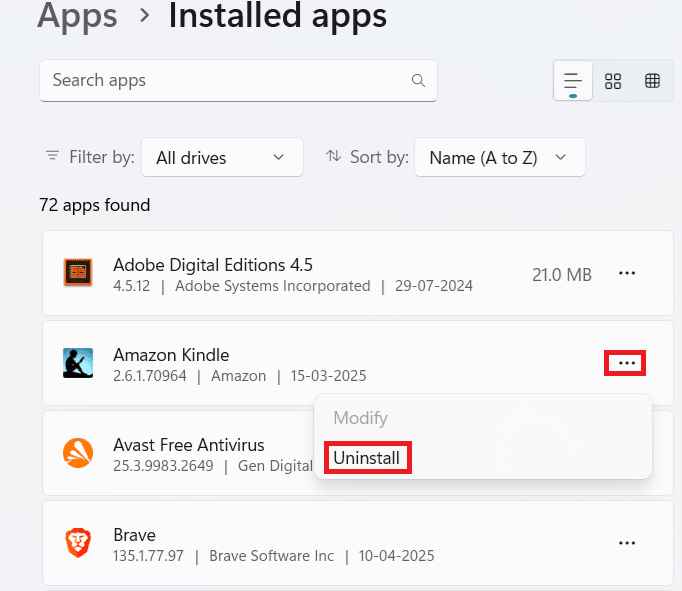Click the Installed apps heading
Viewport: 682px width, 591px height.
(x=277, y=16)
